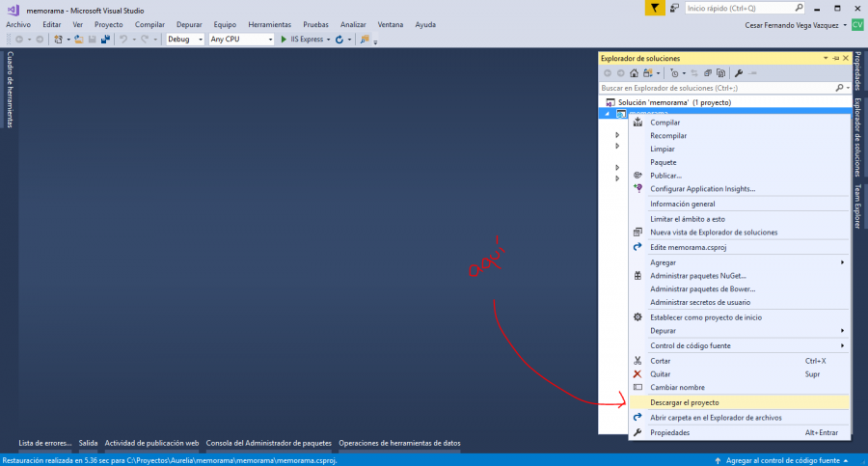Collapse the memorama project node
Screen dimensions: 868x466
pyautogui.click(x=608, y=114)
